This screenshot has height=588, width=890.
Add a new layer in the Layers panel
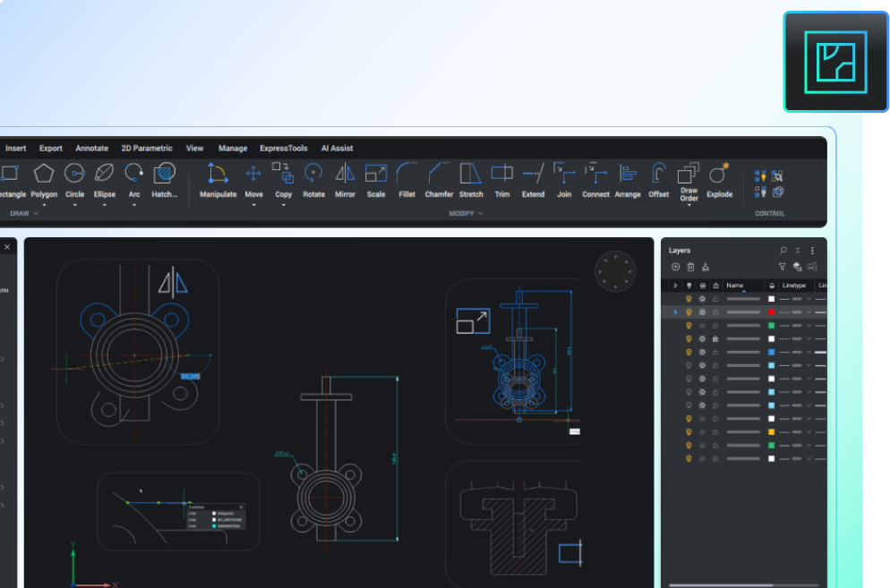[676, 267]
